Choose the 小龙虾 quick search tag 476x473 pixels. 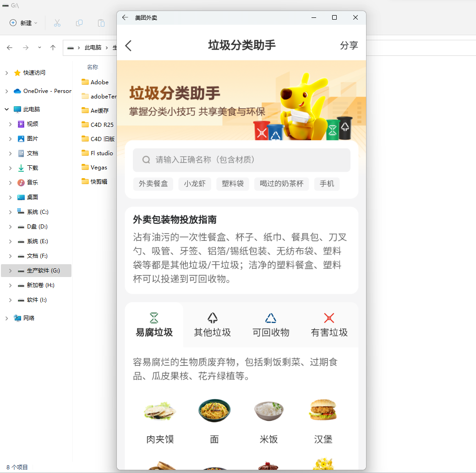pyautogui.click(x=195, y=184)
